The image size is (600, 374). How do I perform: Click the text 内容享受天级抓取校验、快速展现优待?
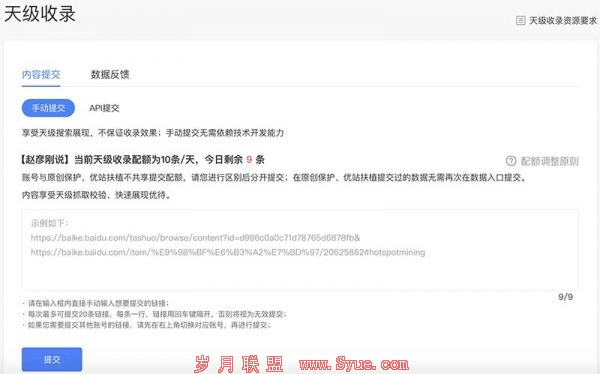click(x=96, y=195)
